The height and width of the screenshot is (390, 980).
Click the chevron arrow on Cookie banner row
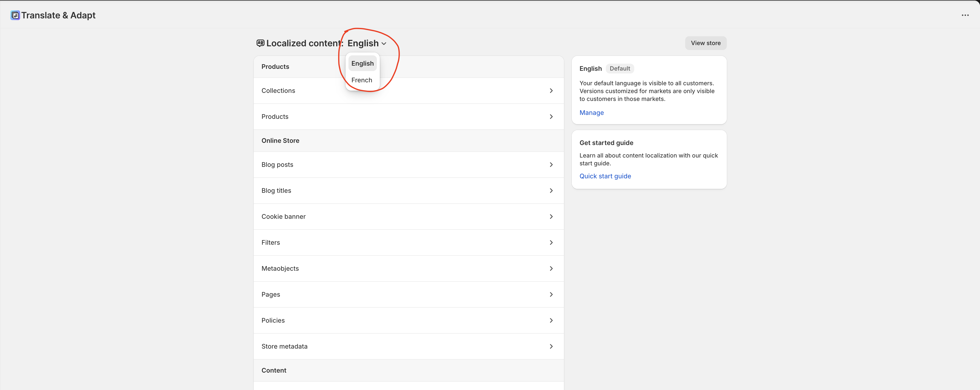[x=551, y=217]
